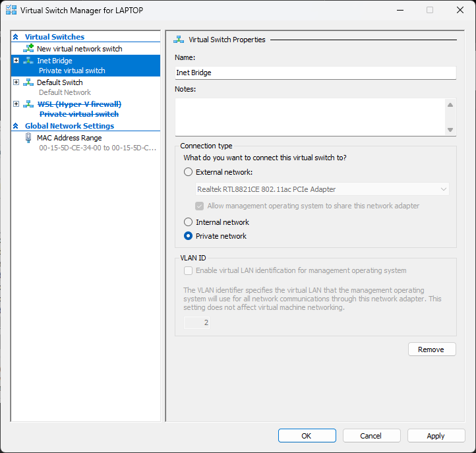Click the Default Switch network icon
The image size is (476, 453).
[28, 82]
